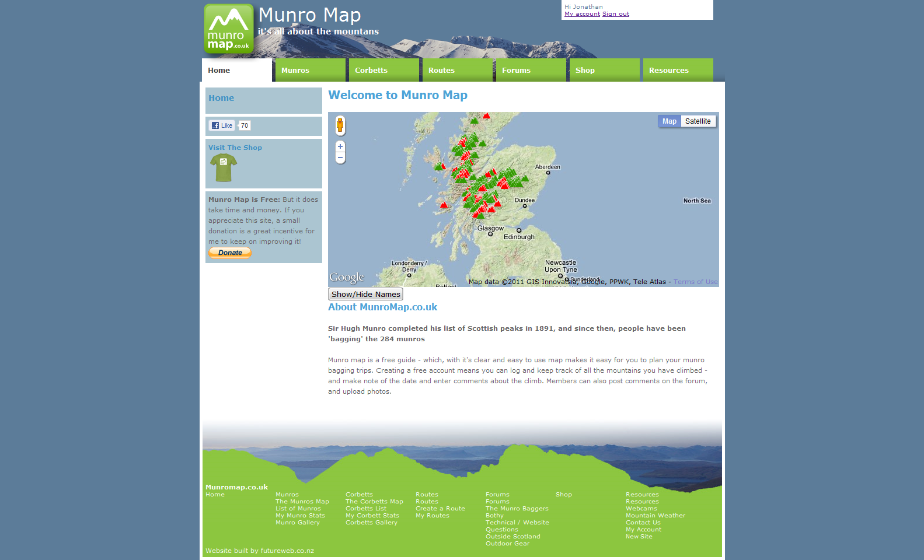Screen dimensions: 924x560
Task: Click the Welcome to Munro Map heading
Action: 398,95
